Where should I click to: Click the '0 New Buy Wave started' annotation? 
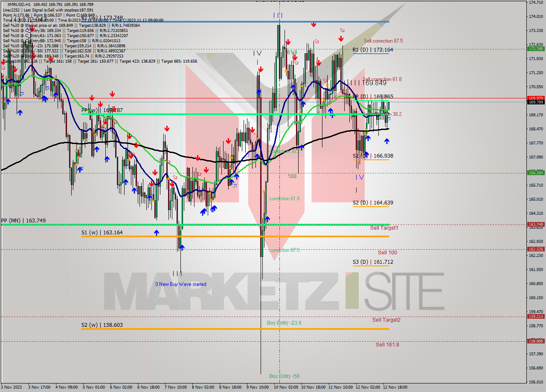180,284
